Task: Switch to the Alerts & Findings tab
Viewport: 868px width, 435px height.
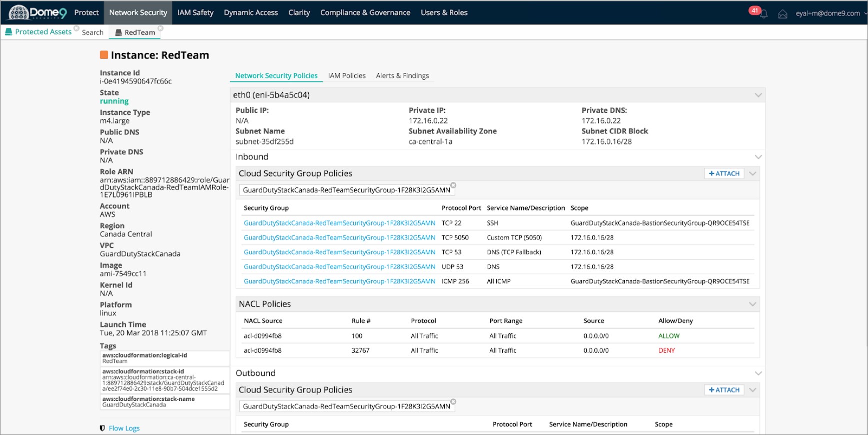Action: pos(402,76)
